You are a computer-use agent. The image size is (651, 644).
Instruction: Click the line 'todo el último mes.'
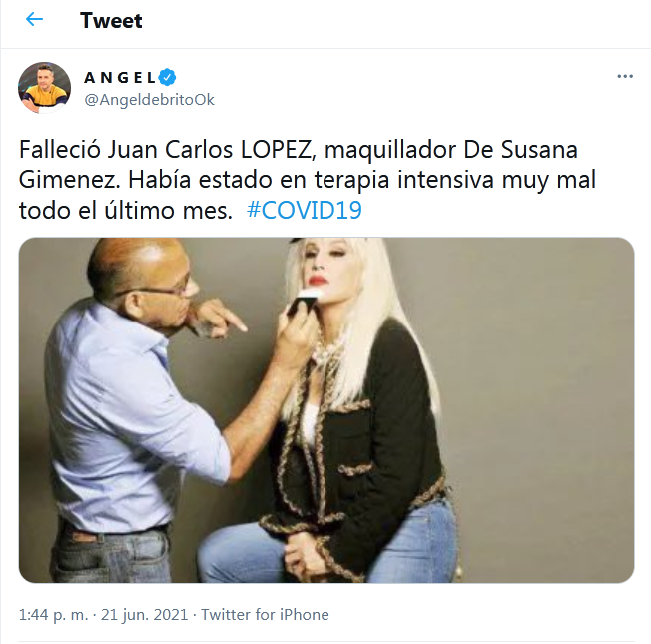126,211
